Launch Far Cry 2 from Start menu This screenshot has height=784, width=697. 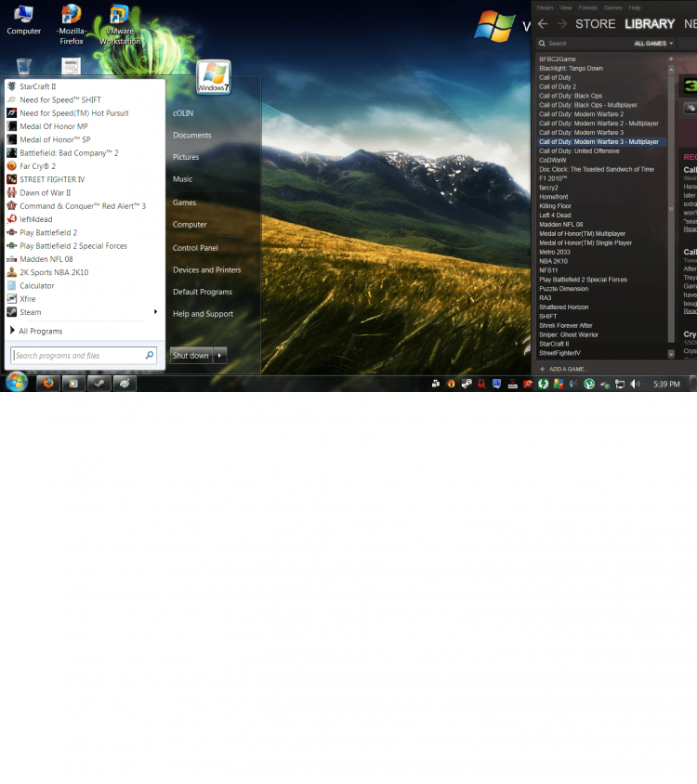click(37, 166)
